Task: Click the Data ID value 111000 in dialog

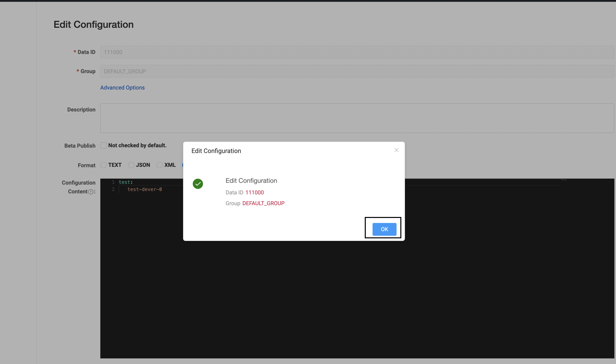Action: (255, 192)
